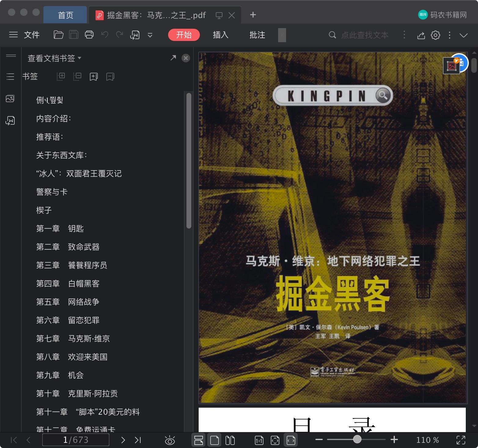Click the sidebar PDF convert icon
This screenshot has height=448, width=478.
10,121
